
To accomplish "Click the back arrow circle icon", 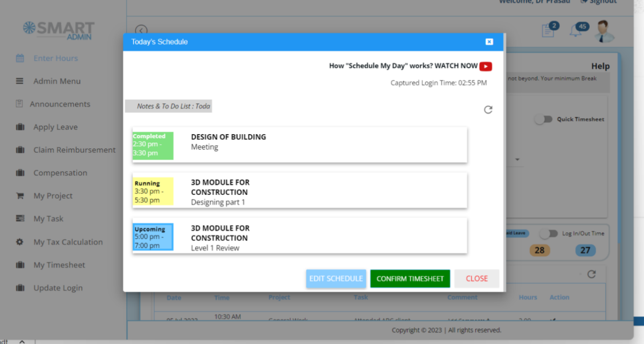I will (141, 31).
